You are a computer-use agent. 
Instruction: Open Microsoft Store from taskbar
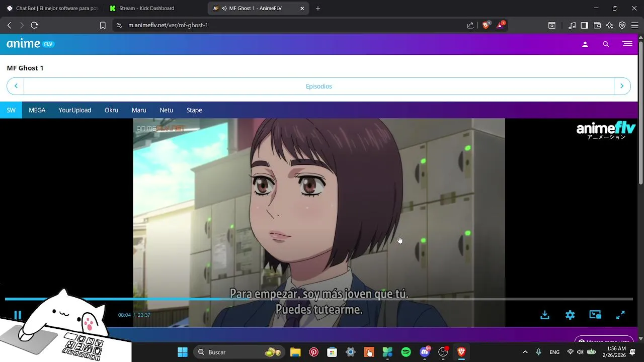click(332, 352)
